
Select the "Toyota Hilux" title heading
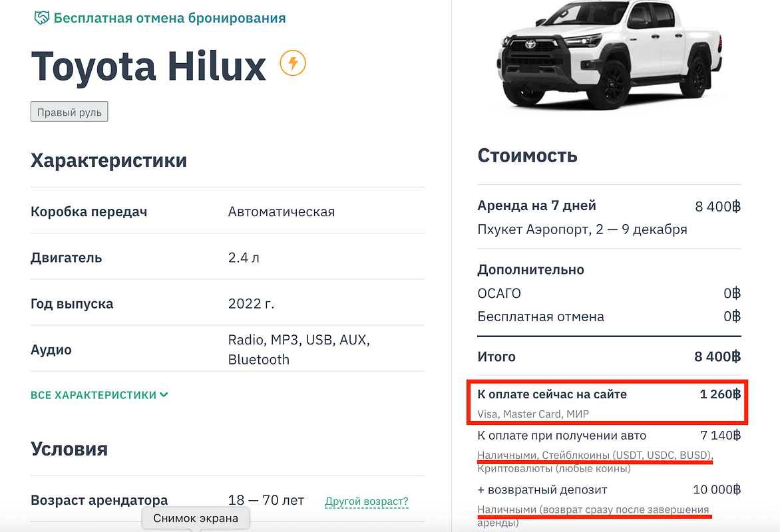click(x=148, y=65)
